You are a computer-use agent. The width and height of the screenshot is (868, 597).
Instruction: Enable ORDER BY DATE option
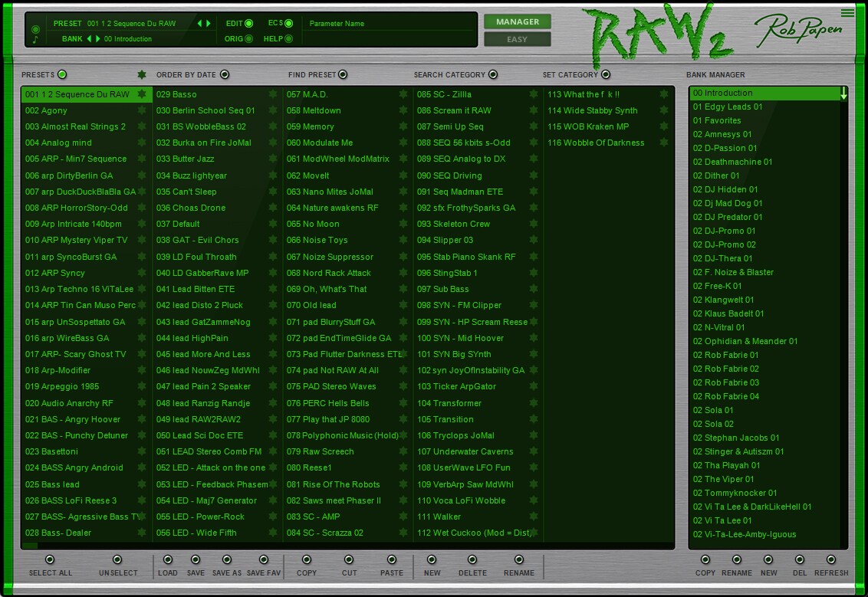225,74
